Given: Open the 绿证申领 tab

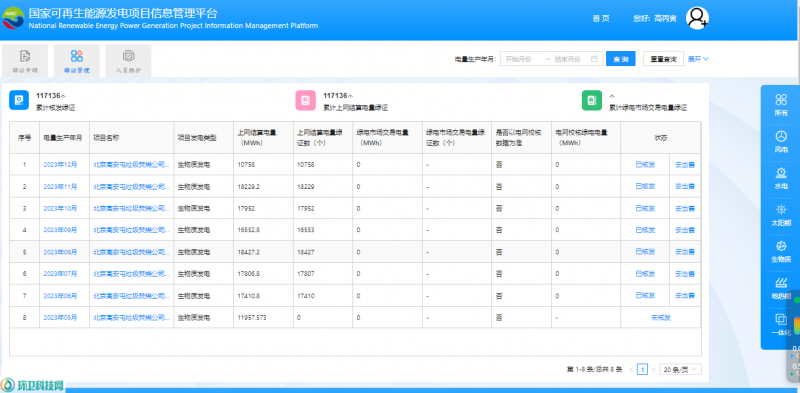Looking at the screenshot, I should (25, 61).
